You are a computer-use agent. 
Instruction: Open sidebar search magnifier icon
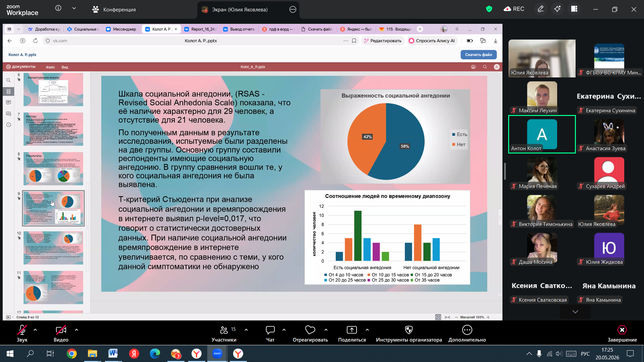pos(8,80)
